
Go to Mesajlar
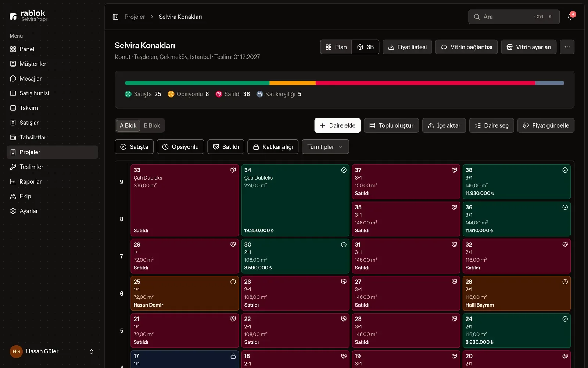52,78
